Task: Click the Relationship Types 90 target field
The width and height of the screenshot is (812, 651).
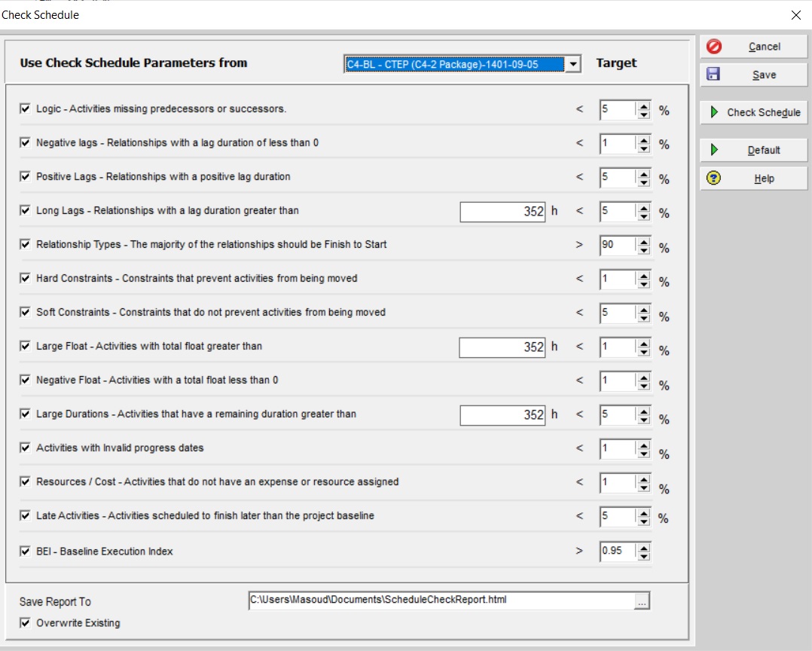Action: tap(618, 245)
